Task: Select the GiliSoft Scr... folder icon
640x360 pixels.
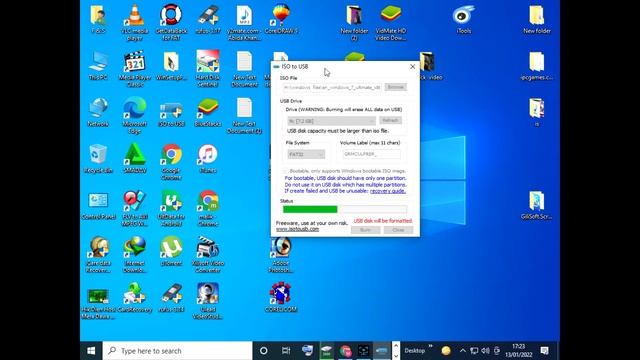Action: point(536,205)
